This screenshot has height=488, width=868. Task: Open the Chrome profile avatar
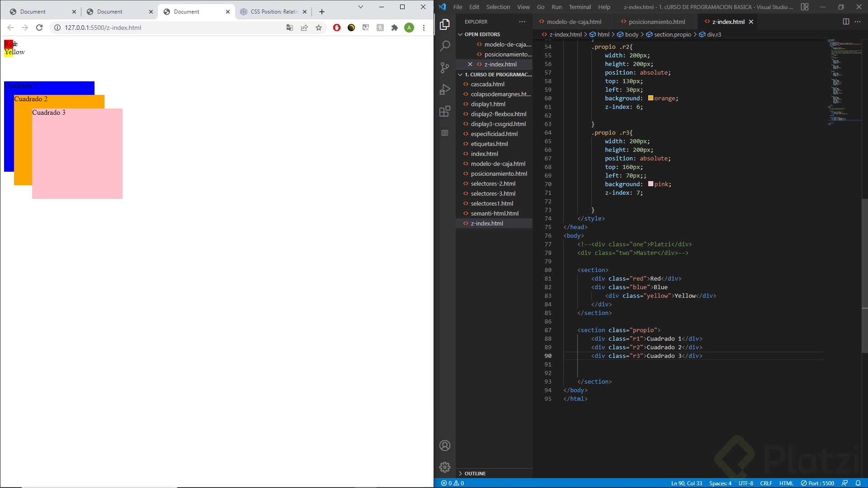click(x=409, y=28)
